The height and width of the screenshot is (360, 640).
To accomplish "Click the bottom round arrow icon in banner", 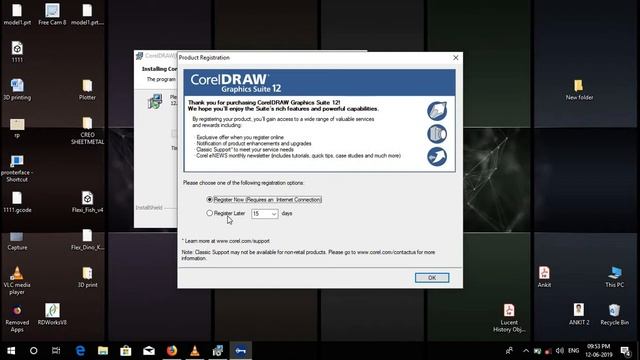I will (x=437, y=157).
